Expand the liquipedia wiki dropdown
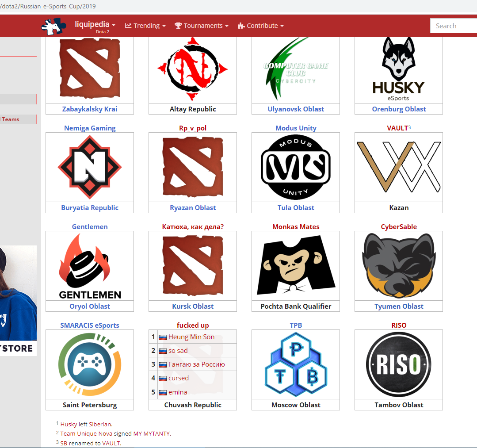 [95, 24]
